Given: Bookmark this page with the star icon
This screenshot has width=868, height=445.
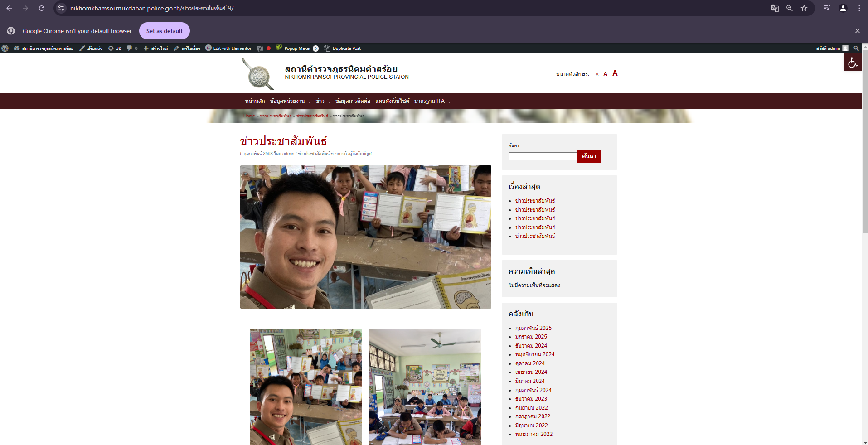Looking at the screenshot, I should click(x=804, y=8).
